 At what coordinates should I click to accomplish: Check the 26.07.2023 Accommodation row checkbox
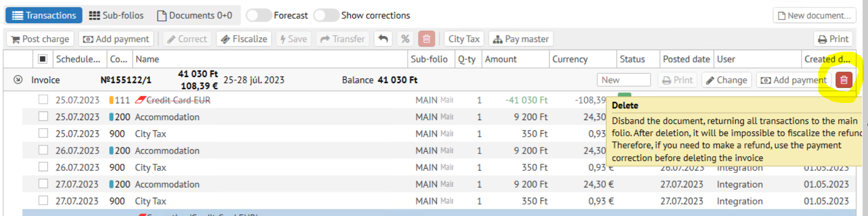43,150
